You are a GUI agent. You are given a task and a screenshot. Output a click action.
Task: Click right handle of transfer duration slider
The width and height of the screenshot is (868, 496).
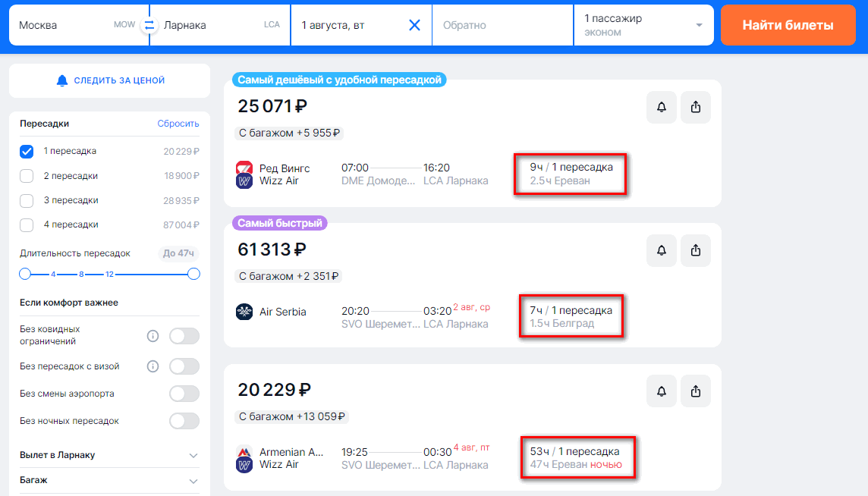(x=193, y=274)
